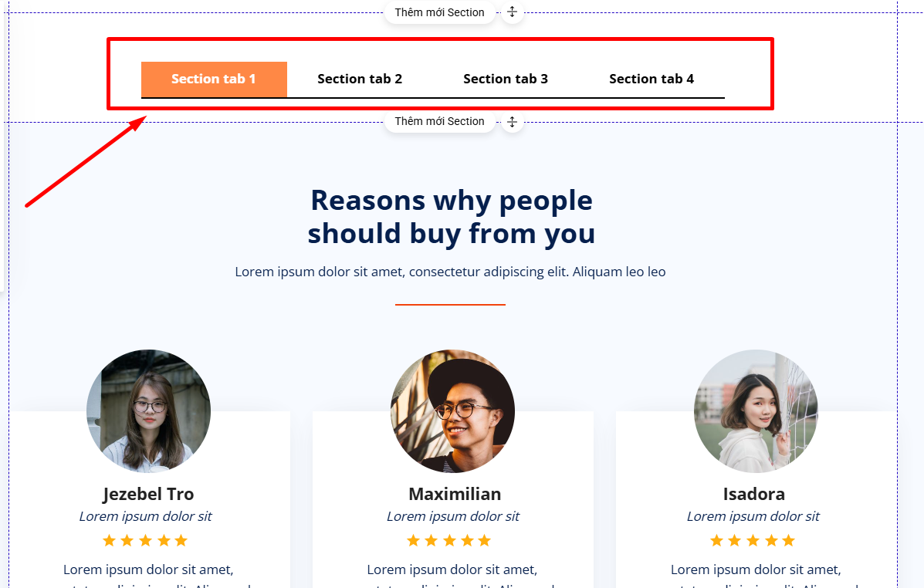Open Section tab 3
The height and width of the screenshot is (588, 924).
506,79
